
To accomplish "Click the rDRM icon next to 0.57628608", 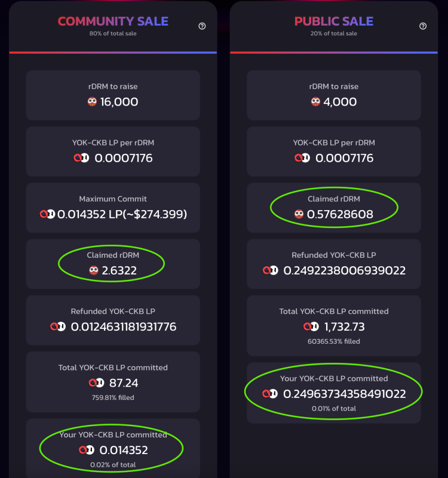I will coord(299,214).
